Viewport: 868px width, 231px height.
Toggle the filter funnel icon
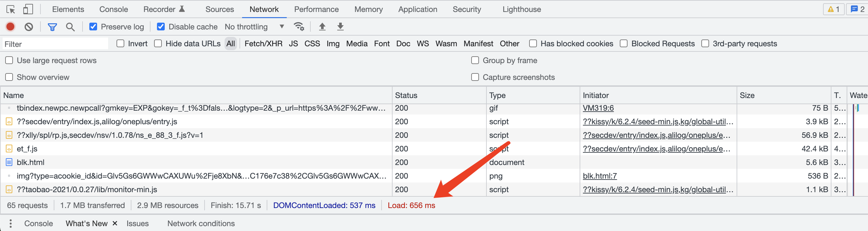pos(52,27)
